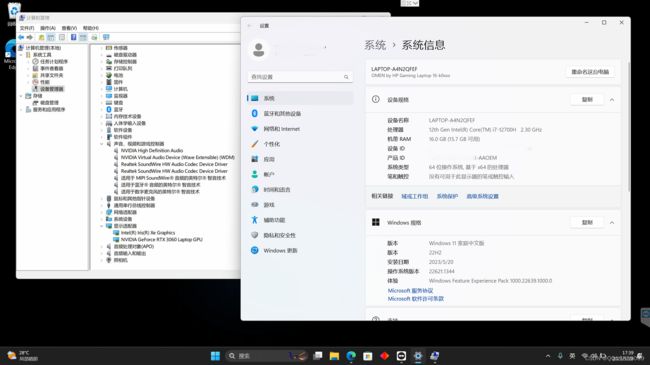Open 帐户 in Settings sidebar

pyautogui.click(x=300, y=175)
